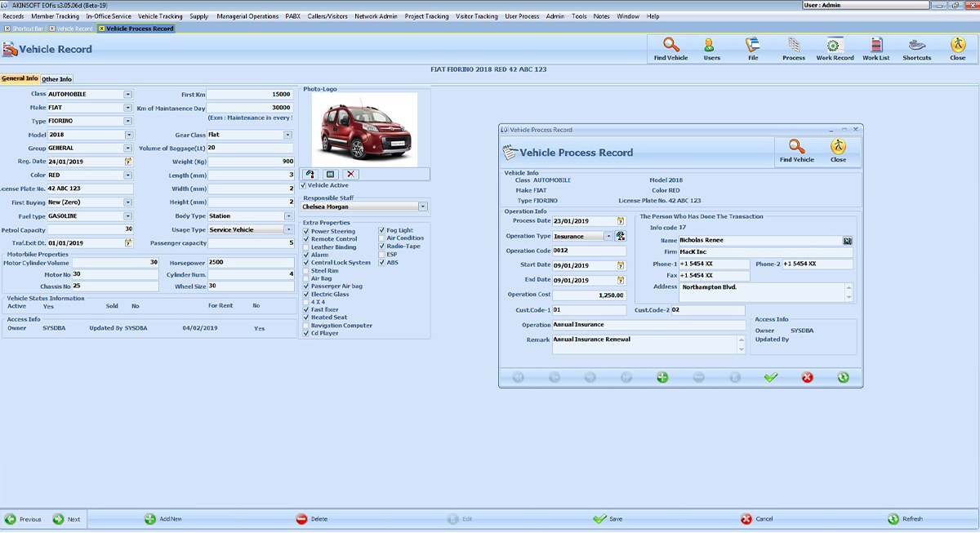Open the Work Record toolbar icon
The height and width of the screenshot is (533, 980).
pos(835,49)
